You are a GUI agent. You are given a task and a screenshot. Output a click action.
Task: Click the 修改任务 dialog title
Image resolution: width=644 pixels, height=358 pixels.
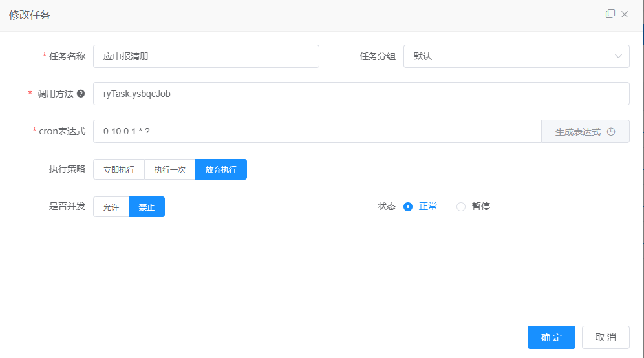coord(30,16)
